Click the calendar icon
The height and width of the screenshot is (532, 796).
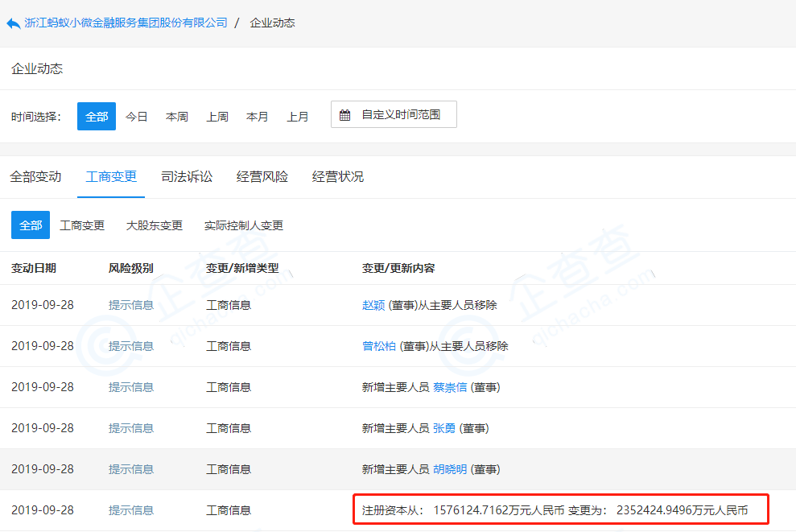coord(344,115)
